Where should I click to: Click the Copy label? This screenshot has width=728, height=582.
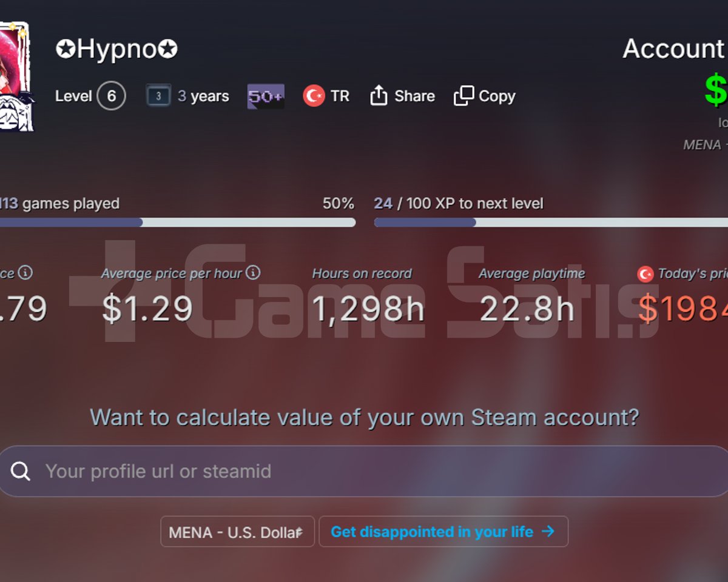(497, 96)
